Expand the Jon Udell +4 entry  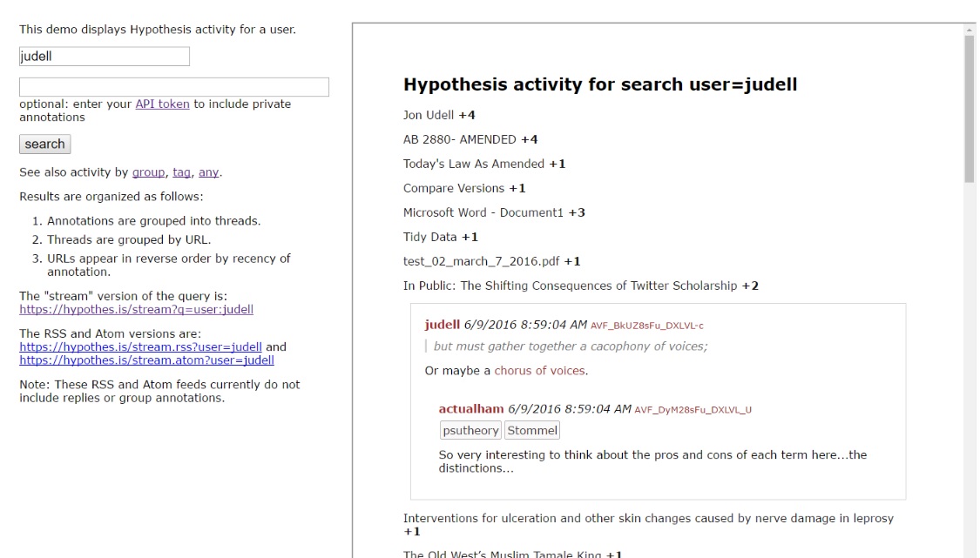(439, 115)
